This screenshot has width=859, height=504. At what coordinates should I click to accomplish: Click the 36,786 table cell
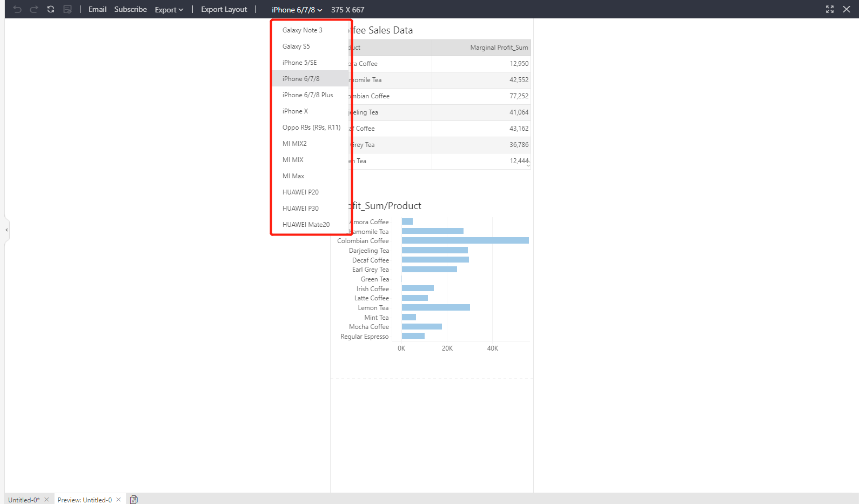coord(481,145)
